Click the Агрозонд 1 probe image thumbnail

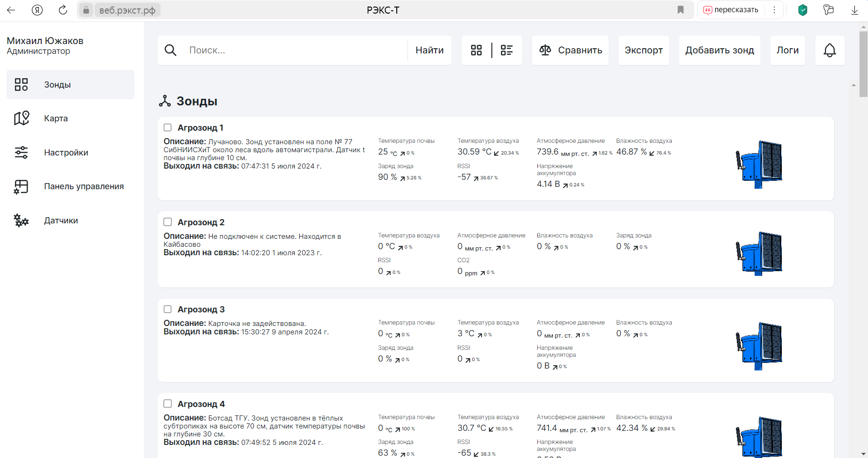coord(759,164)
